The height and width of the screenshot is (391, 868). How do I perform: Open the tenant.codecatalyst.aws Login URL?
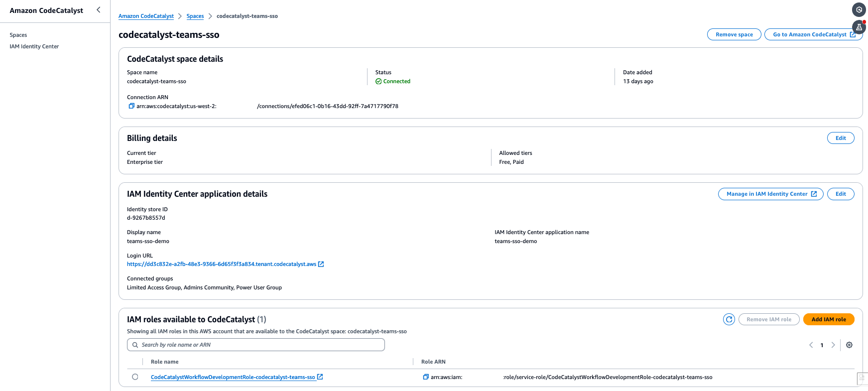(x=222, y=264)
